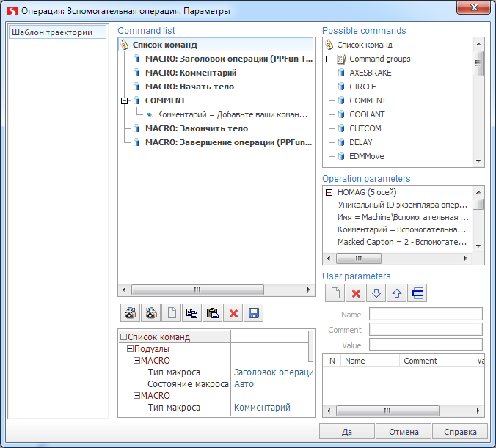Collapse the COMMENT node in command list

124,100
